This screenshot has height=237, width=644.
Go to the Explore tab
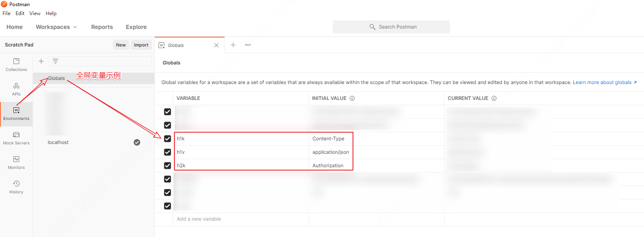tap(136, 27)
